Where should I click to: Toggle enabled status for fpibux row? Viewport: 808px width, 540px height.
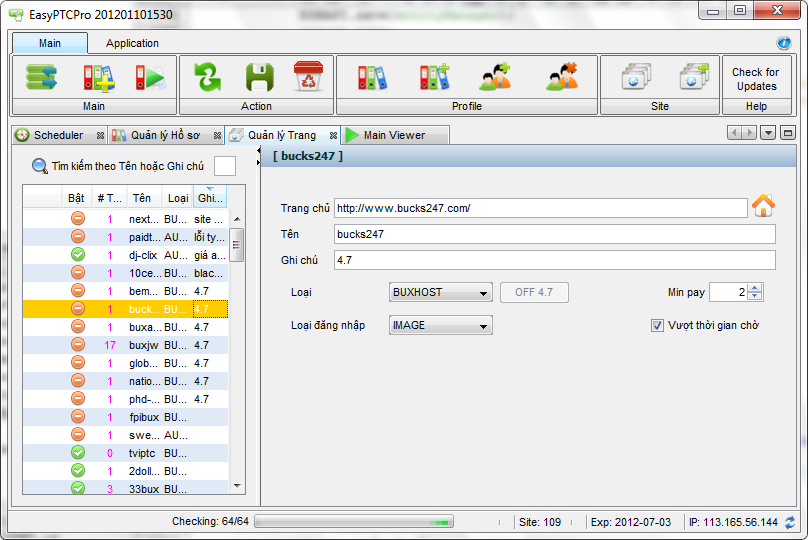pos(78,417)
